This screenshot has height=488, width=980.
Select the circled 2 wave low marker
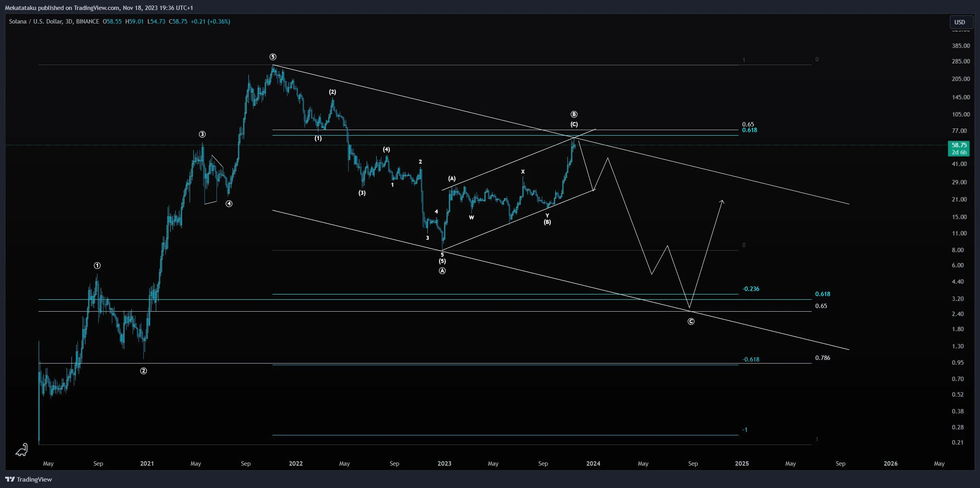click(143, 371)
